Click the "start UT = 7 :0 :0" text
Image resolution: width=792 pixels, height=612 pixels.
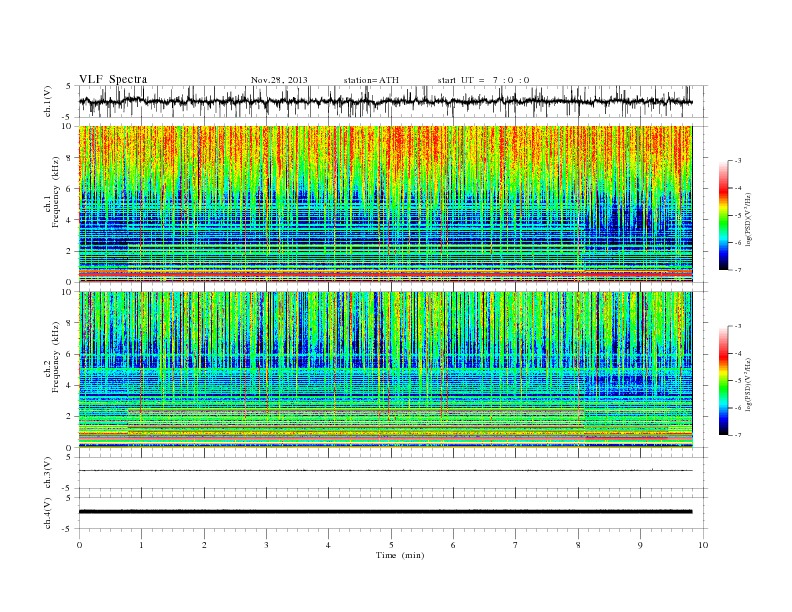[483, 80]
